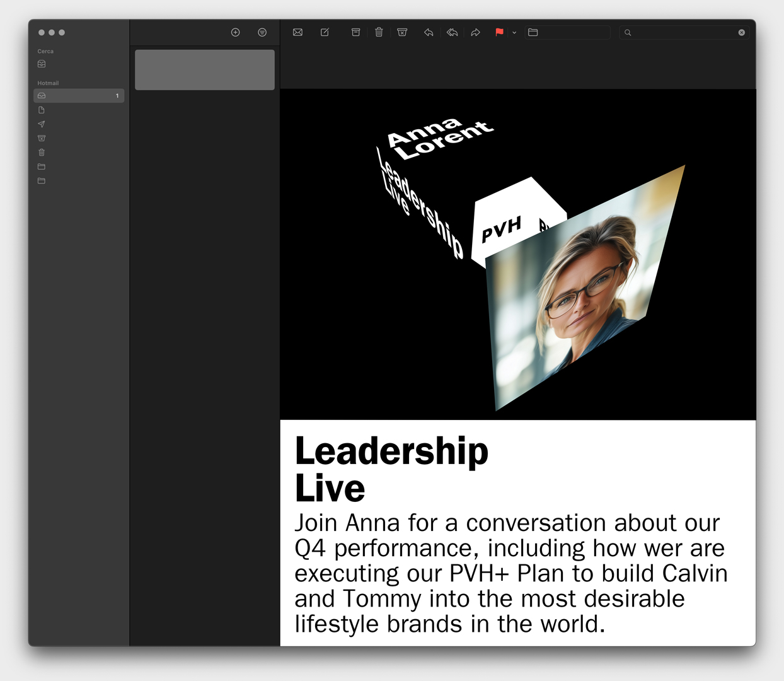
Task: Flag the message with red flag
Action: click(x=499, y=32)
